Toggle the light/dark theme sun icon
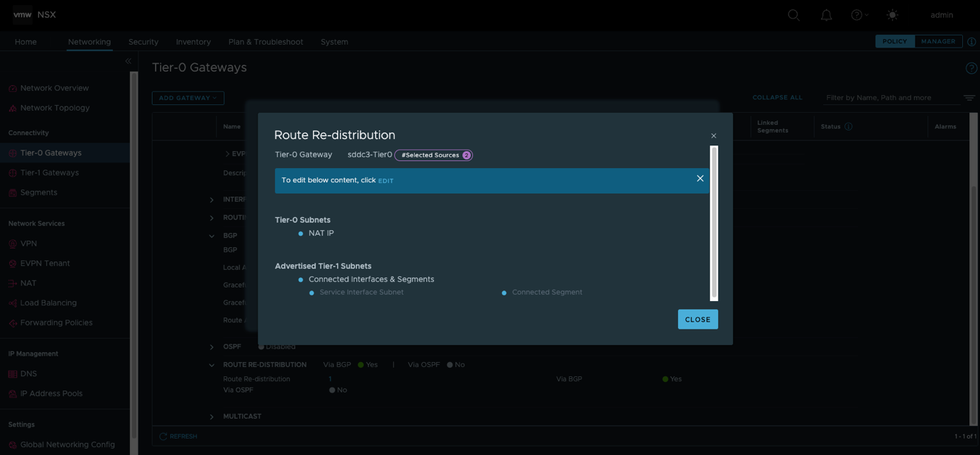This screenshot has height=455, width=980. pos(893,15)
